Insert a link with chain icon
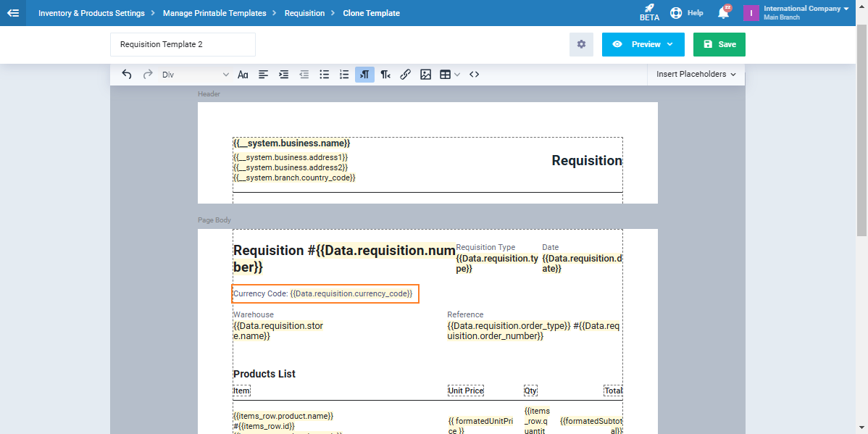The image size is (868, 434). pos(406,75)
